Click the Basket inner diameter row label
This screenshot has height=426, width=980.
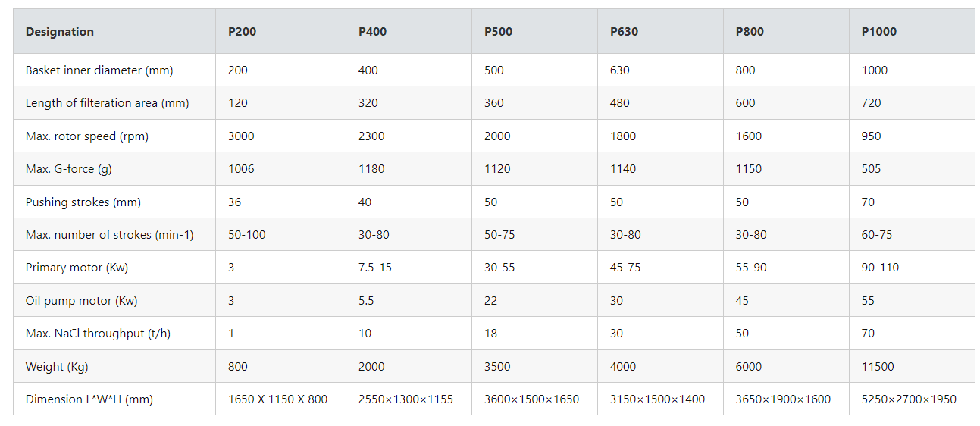pos(99,70)
